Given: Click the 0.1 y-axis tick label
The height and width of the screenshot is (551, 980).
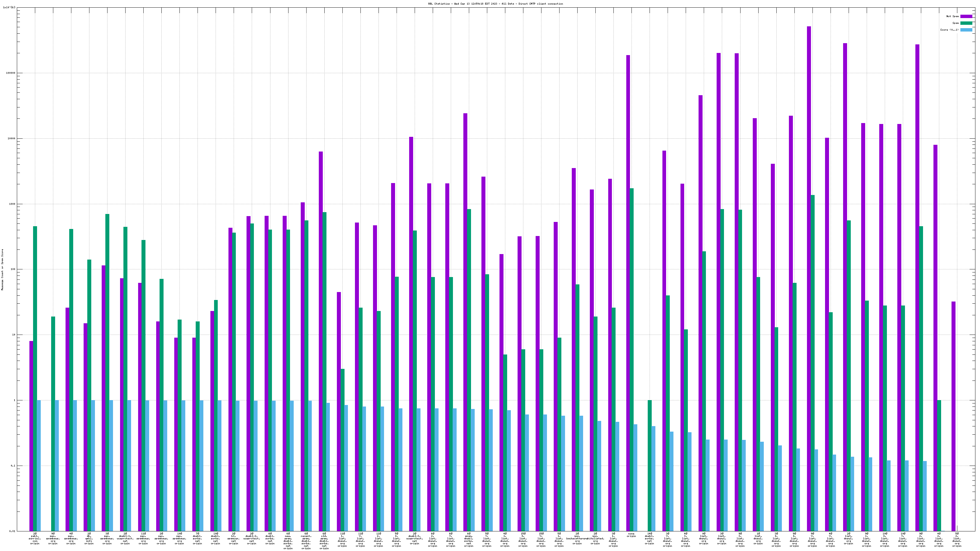Looking at the screenshot, I should click(x=13, y=466).
